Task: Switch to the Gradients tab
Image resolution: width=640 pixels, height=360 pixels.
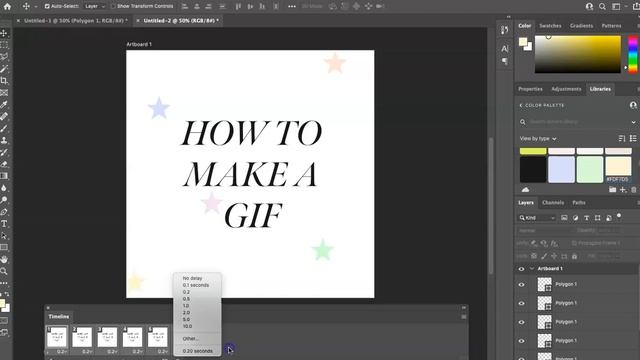Action: (581, 26)
